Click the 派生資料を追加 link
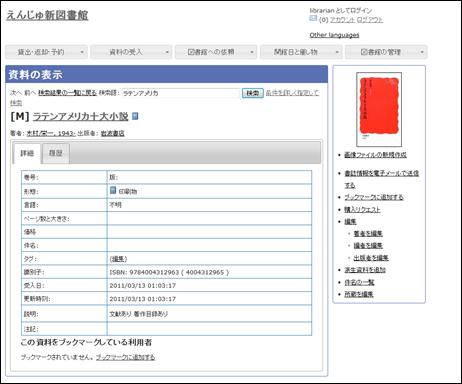This screenshot has height=384, width=462. [365, 270]
